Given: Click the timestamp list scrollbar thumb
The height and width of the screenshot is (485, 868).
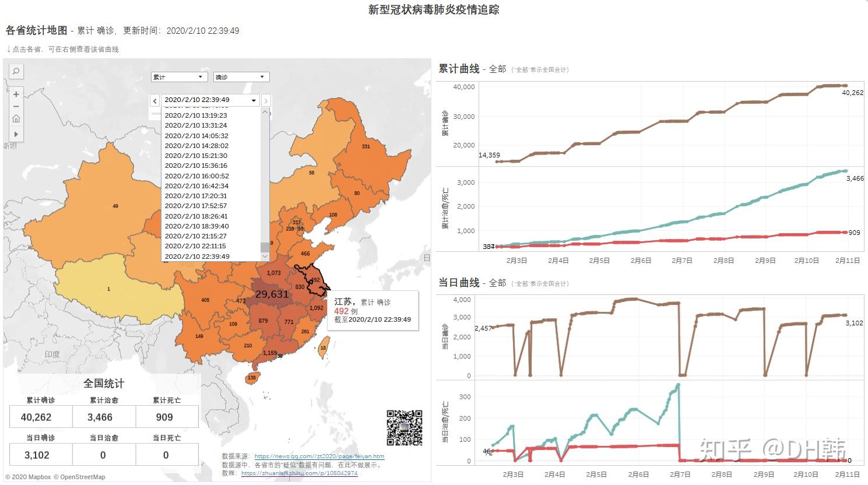Looking at the screenshot, I should 265,247.
